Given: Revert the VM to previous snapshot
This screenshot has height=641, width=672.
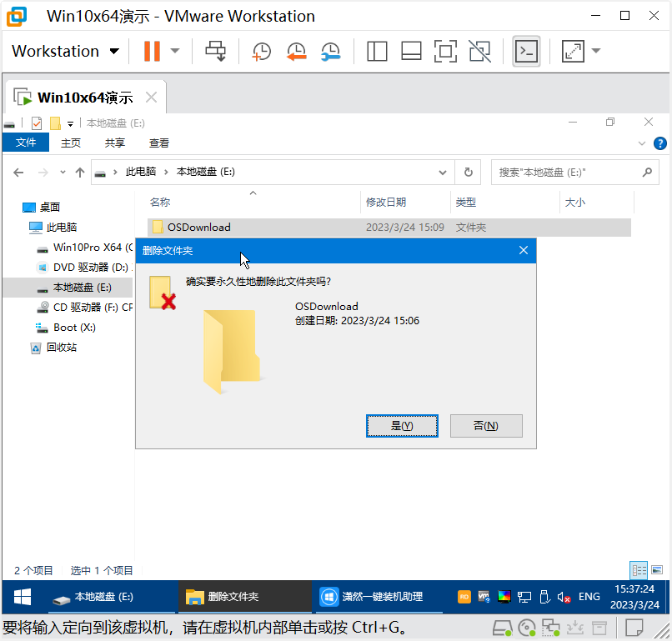Looking at the screenshot, I should (x=295, y=51).
